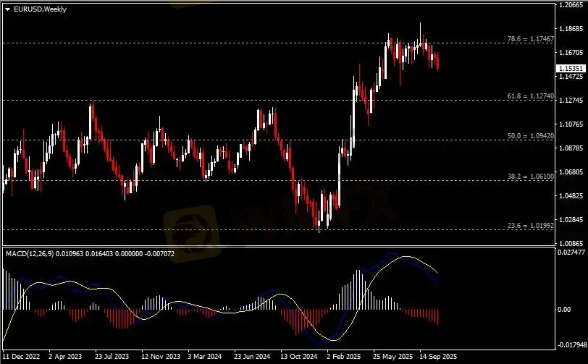Select the 38.2 Fibonacci level label
588x364 pixels.
tap(532, 176)
